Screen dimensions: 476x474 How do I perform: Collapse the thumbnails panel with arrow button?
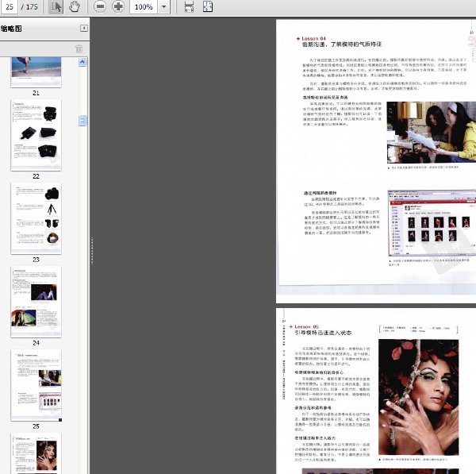coord(84,29)
